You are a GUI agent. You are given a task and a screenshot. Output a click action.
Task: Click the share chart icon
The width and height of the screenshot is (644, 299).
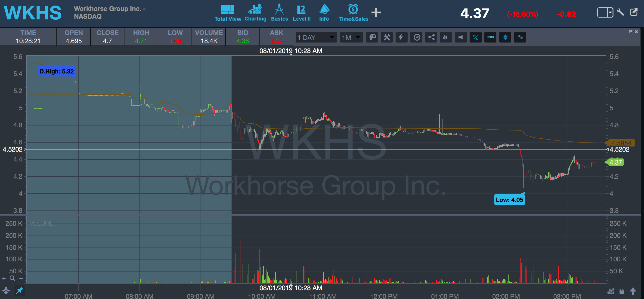(431, 37)
